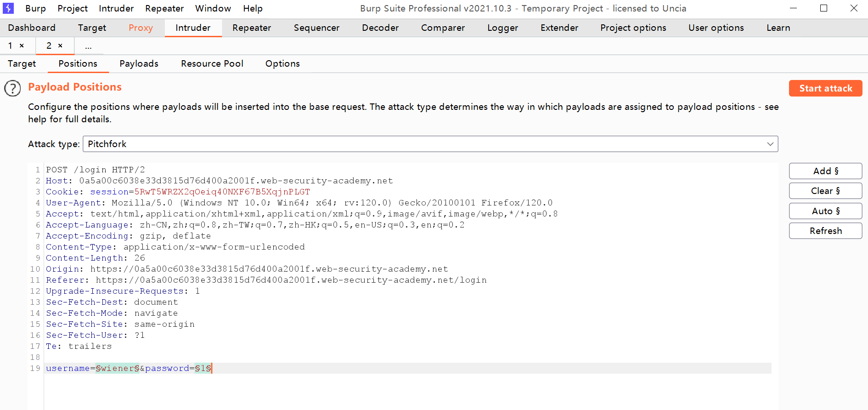Switch to the Repeater main tab

(252, 28)
